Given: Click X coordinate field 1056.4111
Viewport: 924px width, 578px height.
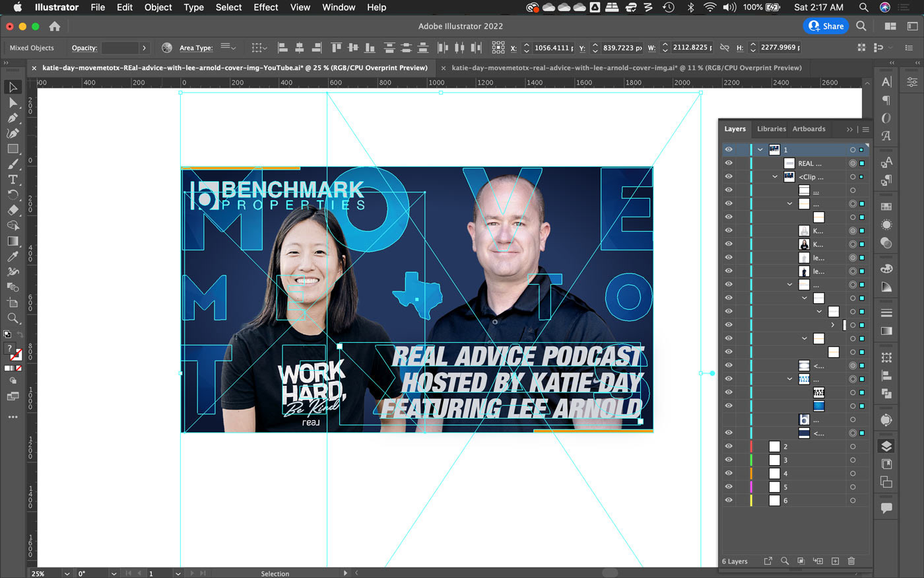Looking at the screenshot, I should [x=554, y=48].
